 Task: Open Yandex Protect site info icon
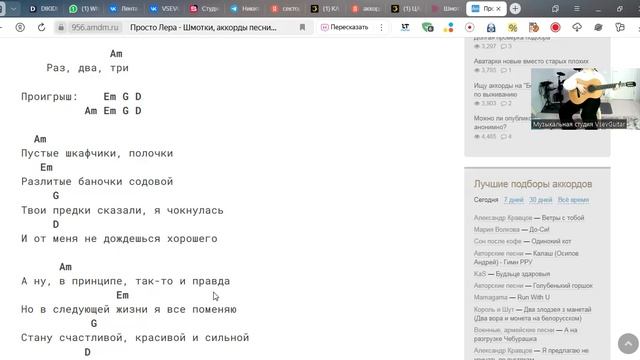point(20,27)
